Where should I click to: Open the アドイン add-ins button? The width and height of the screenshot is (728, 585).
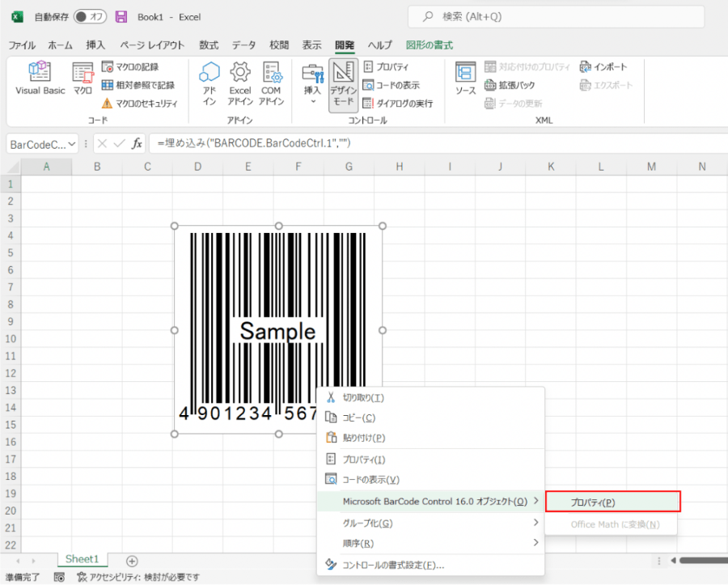coord(210,83)
